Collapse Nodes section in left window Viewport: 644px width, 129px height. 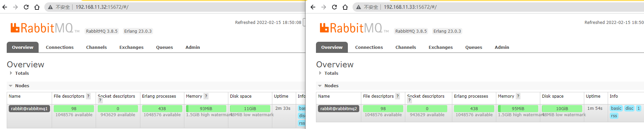coord(19,86)
